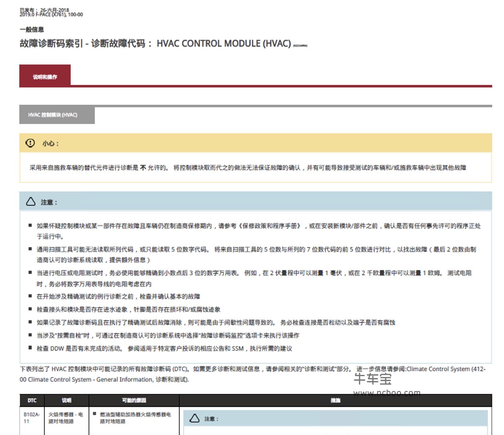Viewport: 504px width, 435px height.
Task: Click the bullet about 接头和模块 进水迹象
Action: point(128,309)
